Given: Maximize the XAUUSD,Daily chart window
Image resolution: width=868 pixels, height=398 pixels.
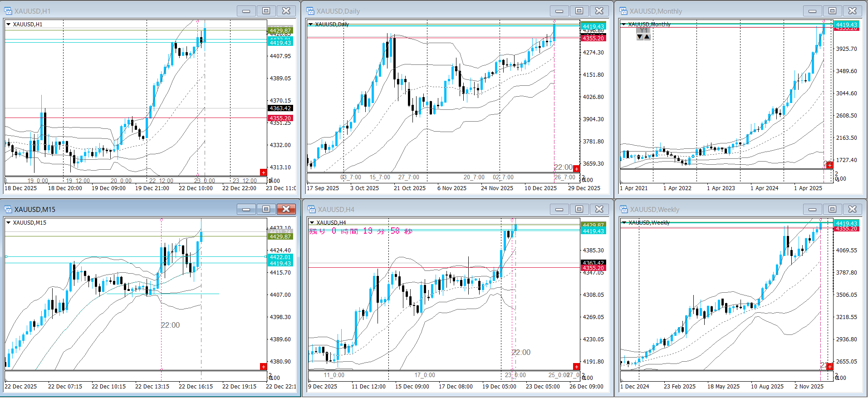Looking at the screenshot, I should pos(579,11).
